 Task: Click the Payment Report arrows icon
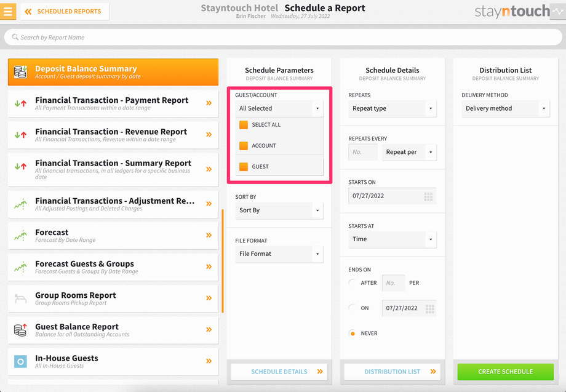[x=20, y=103]
